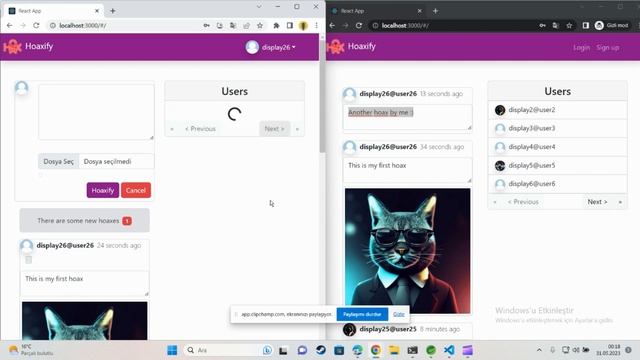This screenshot has width=640, height=360.
Task: Click the Gizli mod incognito badge
Action: tap(611, 25)
